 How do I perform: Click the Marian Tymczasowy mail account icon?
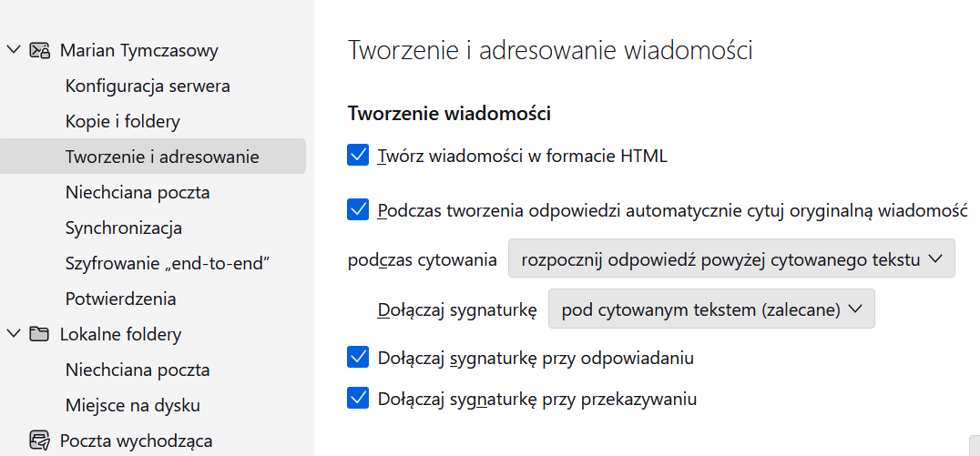[x=39, y=51]
